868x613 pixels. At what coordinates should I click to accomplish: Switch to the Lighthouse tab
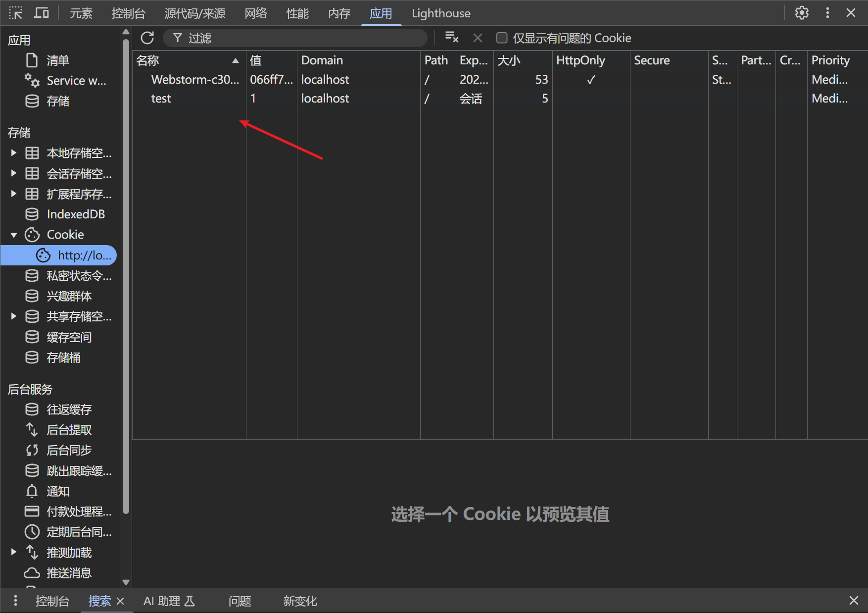point(440,13)
